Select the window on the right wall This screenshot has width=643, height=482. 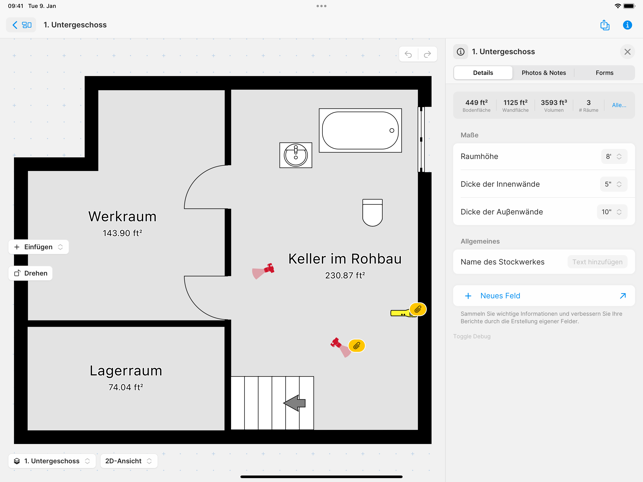[x=421, y=139]
